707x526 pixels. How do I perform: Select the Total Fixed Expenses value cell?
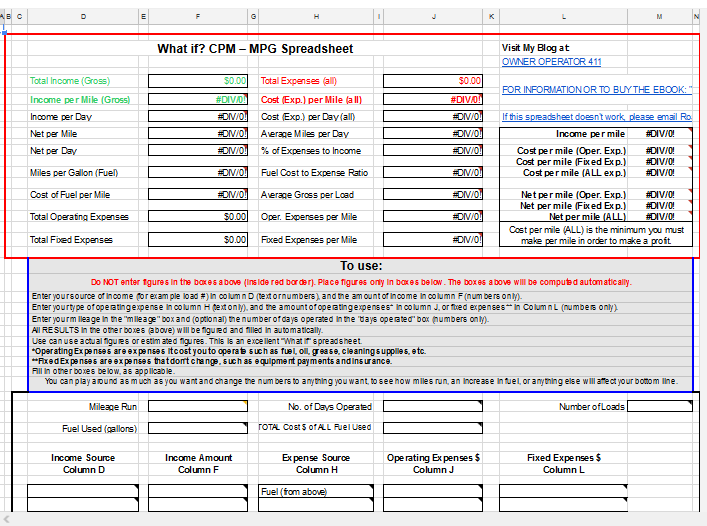(198, 239)
